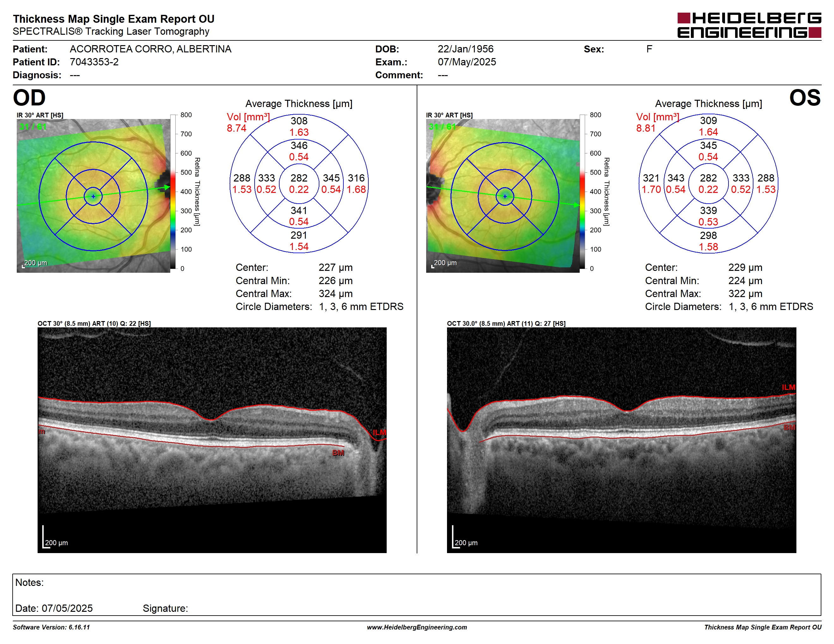The height and width of the screenshot is (644, 834).
Task: Click OS outer inferior thickness '298'
Action: pyautogui.click(x=708, y=236)
